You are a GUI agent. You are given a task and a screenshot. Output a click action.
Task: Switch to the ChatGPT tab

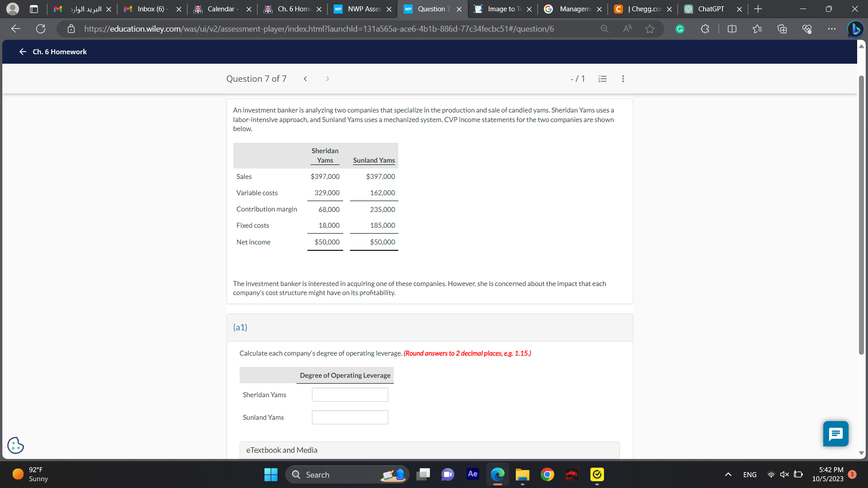pyautogui.click(x=710, y=9)
